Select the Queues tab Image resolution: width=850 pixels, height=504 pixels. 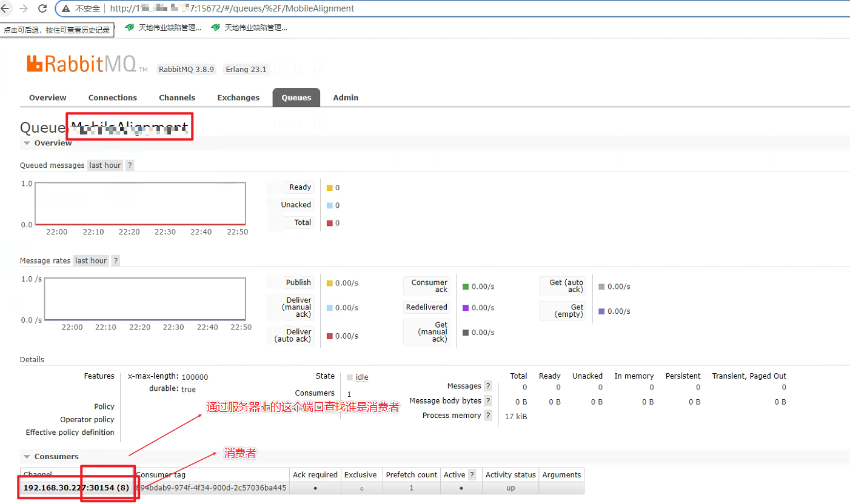click(x=296, y=98)
